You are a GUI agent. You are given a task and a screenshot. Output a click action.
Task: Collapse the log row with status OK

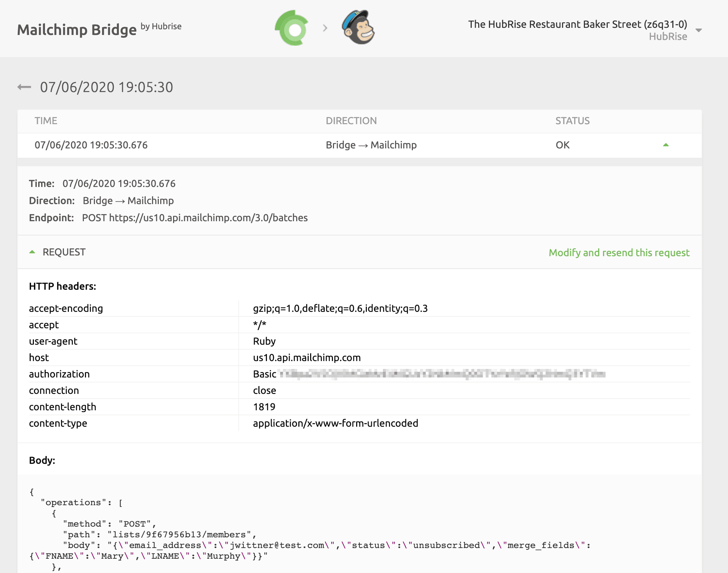(x=666, y=145)
